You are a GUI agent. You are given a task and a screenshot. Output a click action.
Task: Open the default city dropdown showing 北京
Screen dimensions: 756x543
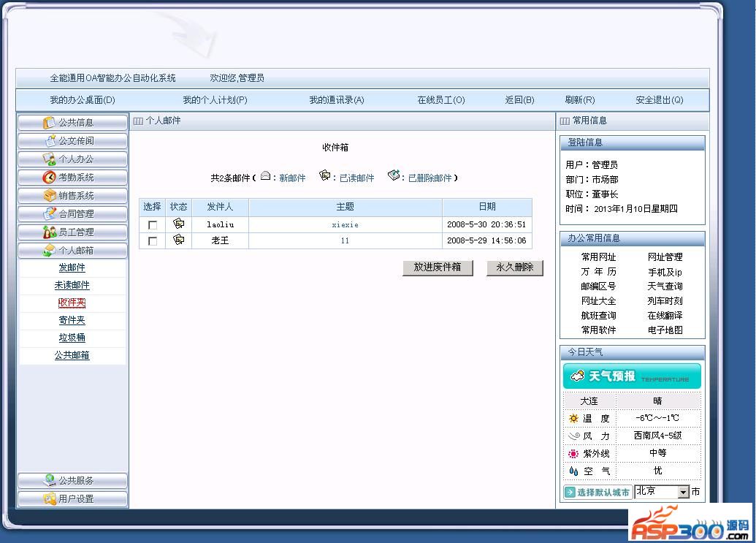683,493
